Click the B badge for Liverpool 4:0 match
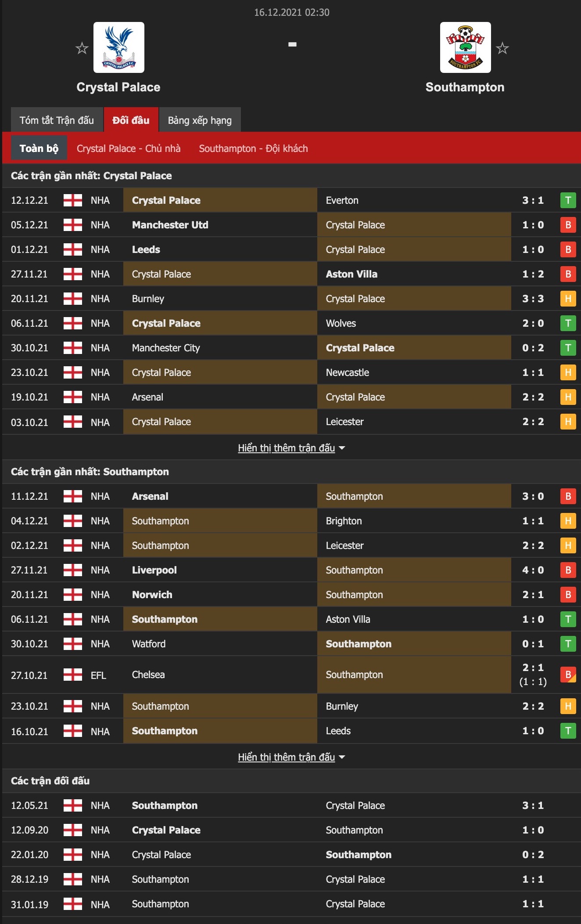 pyautogui.click(x=568, y=570)
